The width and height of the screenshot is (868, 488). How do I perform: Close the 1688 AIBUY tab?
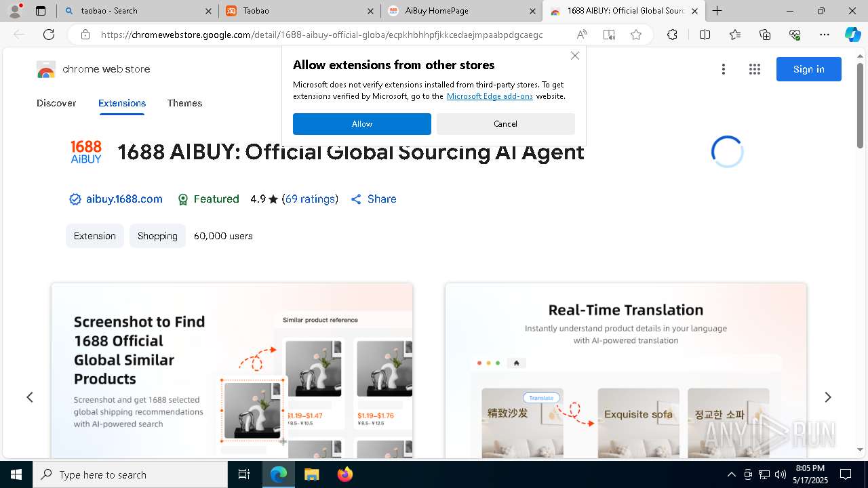tap(694, 11)
